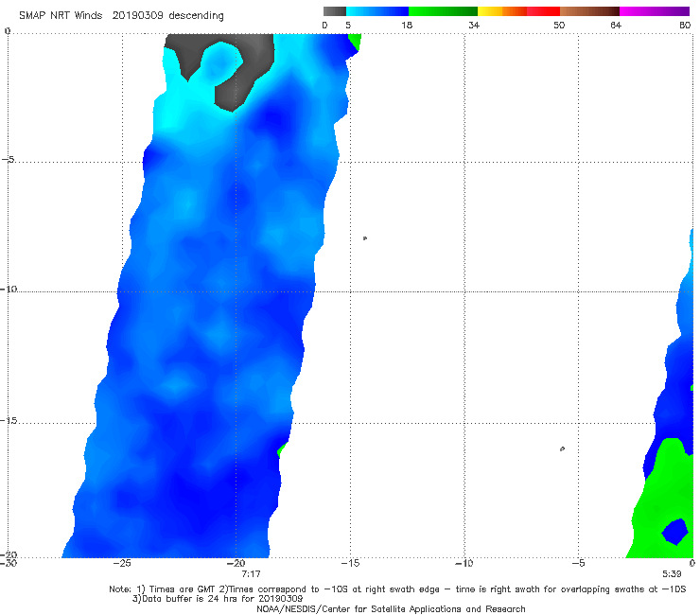The height and width of the screenshot is (615, 700).
Task: Click the x-axis longitude label '-25'
Action: [122, 563]
